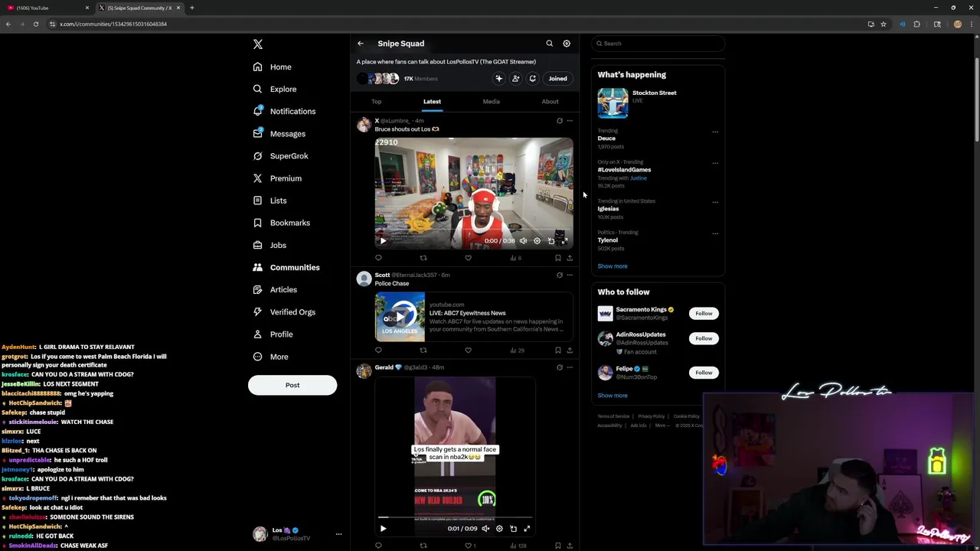Play Gerald's nba2k face scan video
This screenshot has height=551, width=980.
384,529
